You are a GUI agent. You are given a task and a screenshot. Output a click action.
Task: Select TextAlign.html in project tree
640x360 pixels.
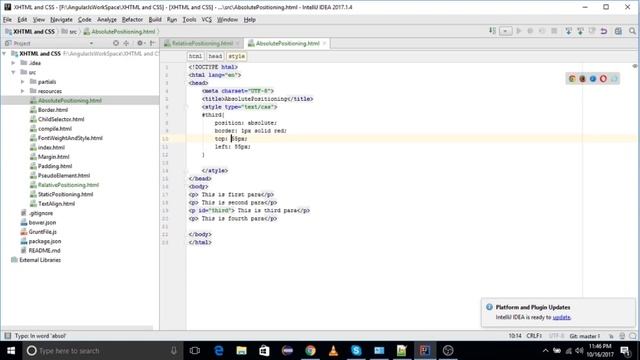click(56, 204)
